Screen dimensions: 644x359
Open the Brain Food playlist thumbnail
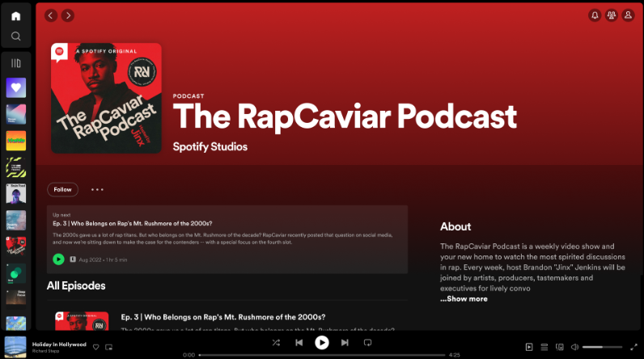click(16, 194)
